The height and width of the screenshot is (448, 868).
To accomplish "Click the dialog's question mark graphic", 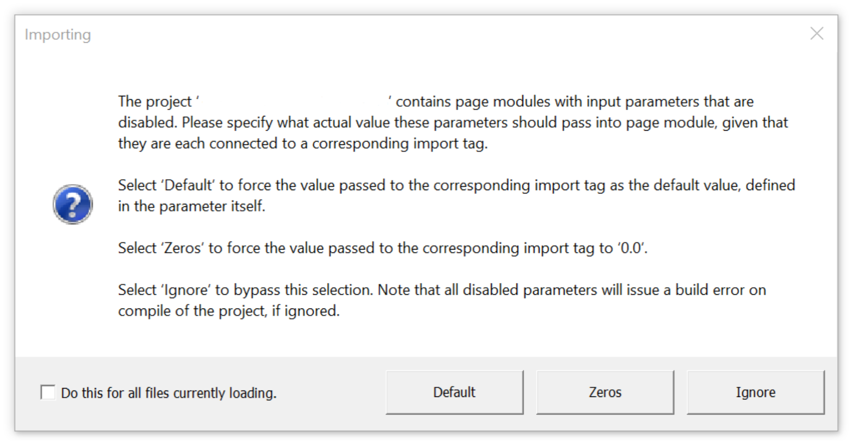I will pyautogui.click(x=73, y=204).
